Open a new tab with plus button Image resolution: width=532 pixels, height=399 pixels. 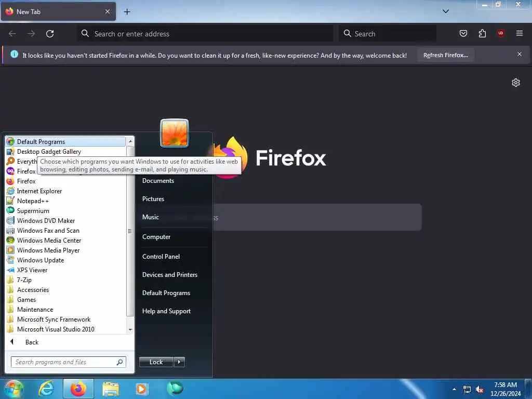point(127,12)
